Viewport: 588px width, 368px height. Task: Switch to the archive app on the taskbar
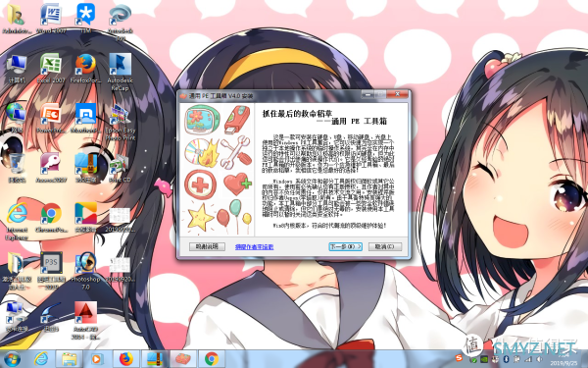point(155,359)
